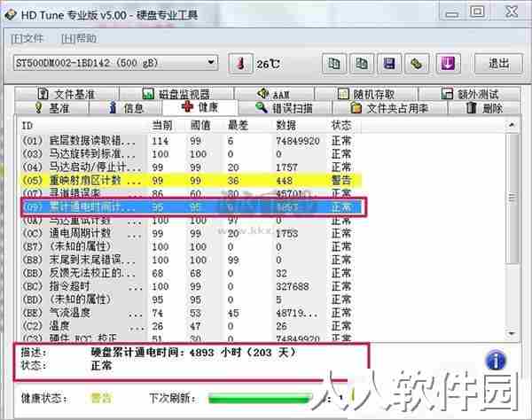Click data value 74849920 in row 01

coord(298,141)
